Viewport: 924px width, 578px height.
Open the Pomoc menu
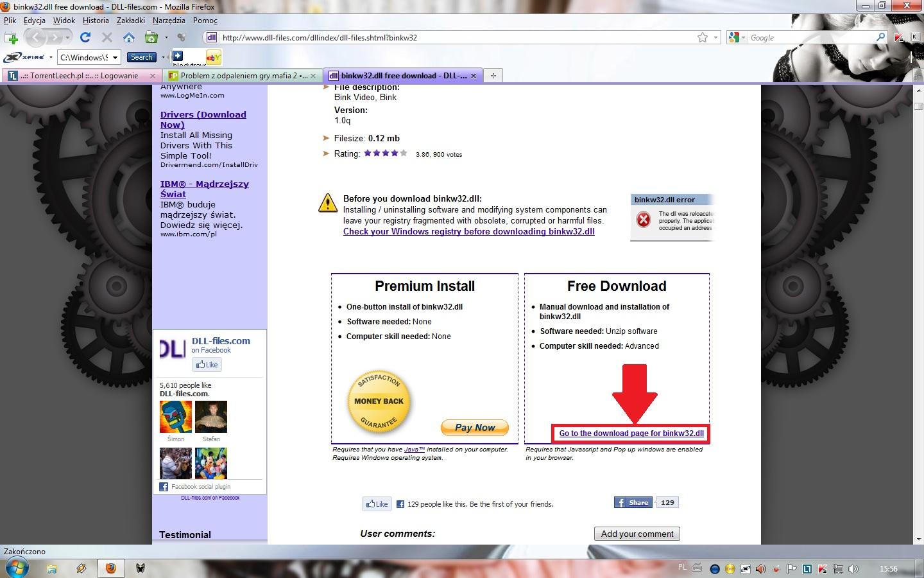pyautogui.click(x=205, y=21)
